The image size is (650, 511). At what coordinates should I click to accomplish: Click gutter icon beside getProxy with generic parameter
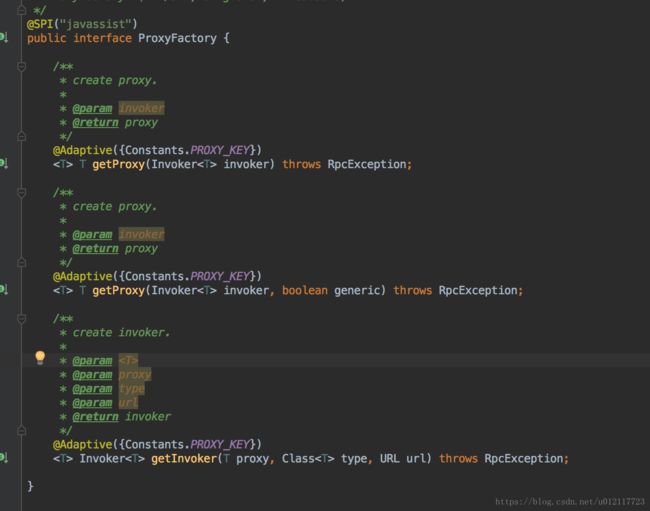[x=3, y=289]
